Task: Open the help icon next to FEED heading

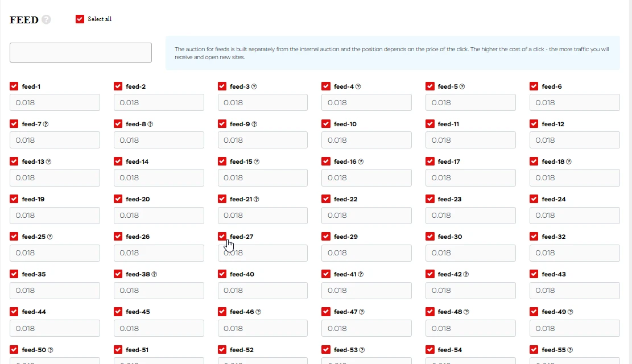Action: (x=46, y=19)
